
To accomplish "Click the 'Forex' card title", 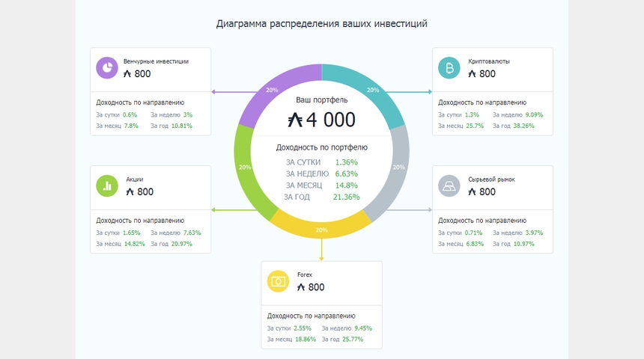I will [x=305, y=274].
